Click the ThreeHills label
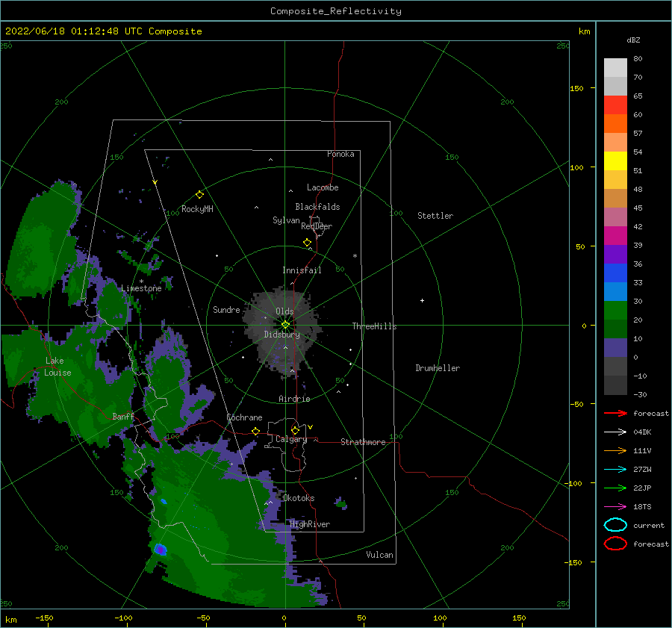This screenshot has height=628, width=672. [375, 326]
